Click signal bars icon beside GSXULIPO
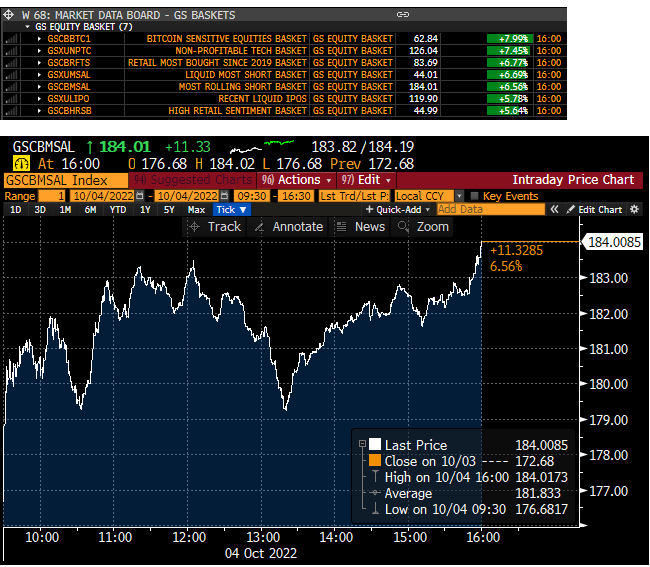Screen dimensions: 650x567 (11, 99)
